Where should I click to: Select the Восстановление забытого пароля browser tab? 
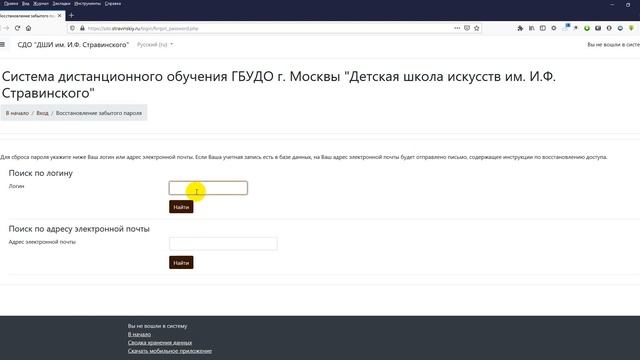pos(29,16)
